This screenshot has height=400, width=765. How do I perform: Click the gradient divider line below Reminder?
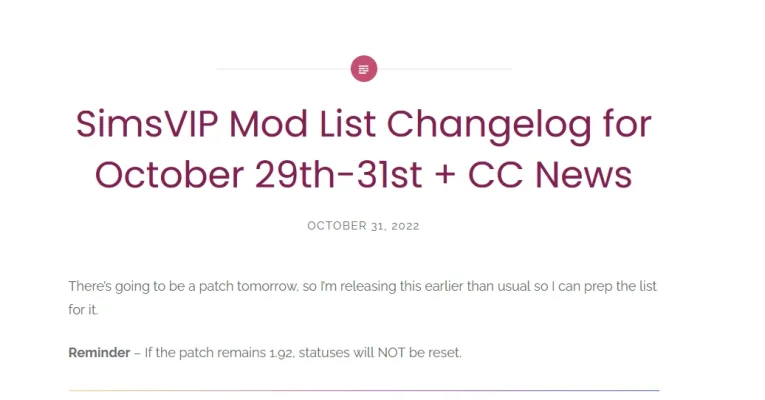click(x=363, y=390)
